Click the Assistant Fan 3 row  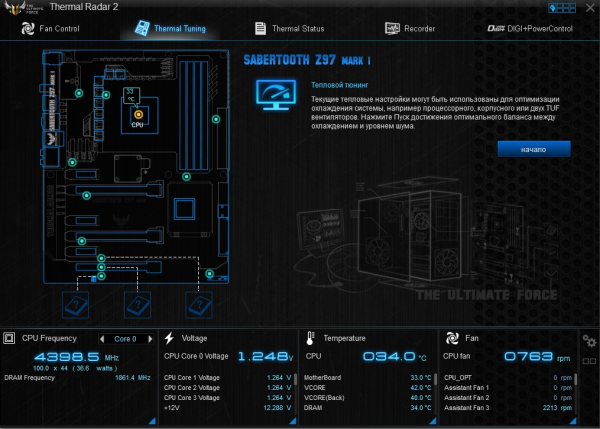[508, 408]
